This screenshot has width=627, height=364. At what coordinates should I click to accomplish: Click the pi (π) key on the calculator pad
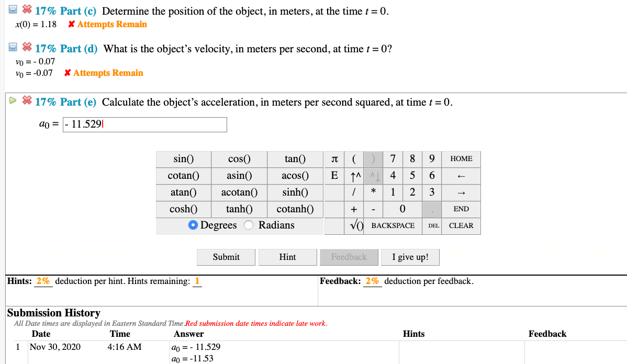pyautogui.click(x=335, y=158)
